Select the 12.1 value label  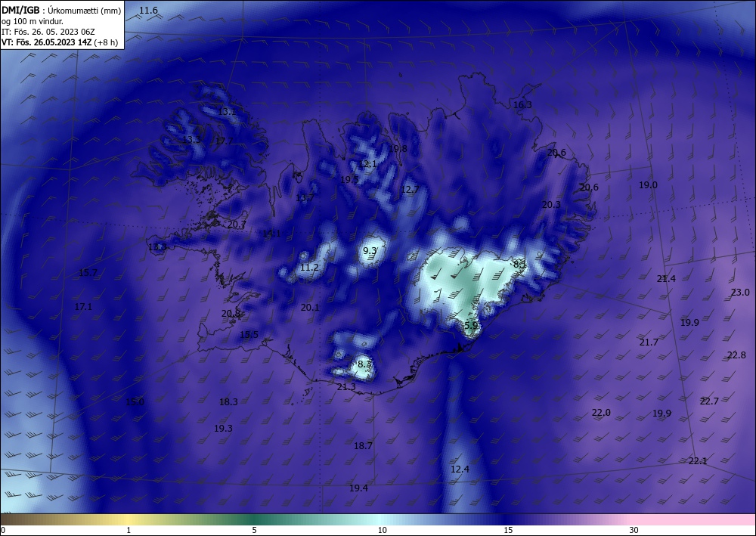[368, 164]
